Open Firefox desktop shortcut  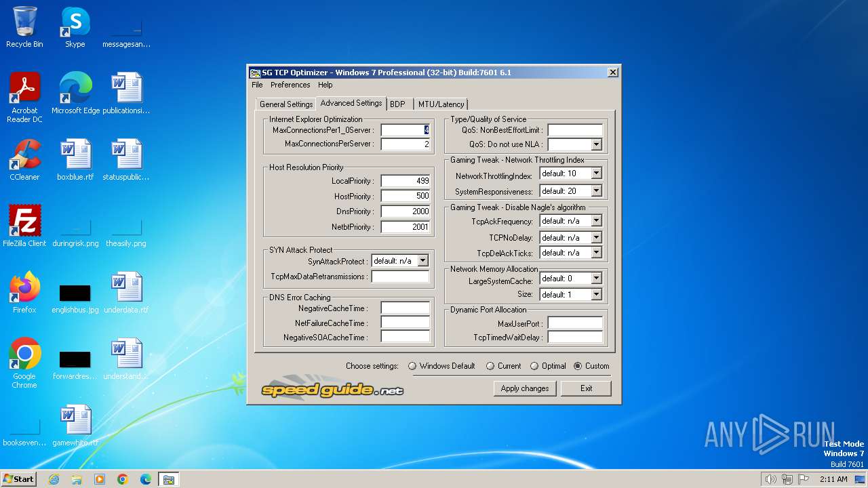tap(24, 293)
